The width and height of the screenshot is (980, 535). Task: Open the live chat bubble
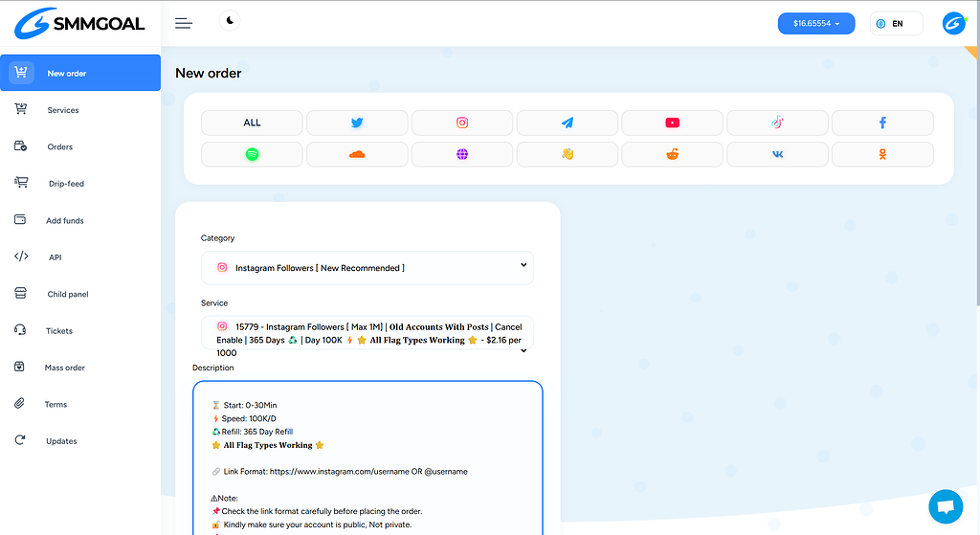point(946,506)
